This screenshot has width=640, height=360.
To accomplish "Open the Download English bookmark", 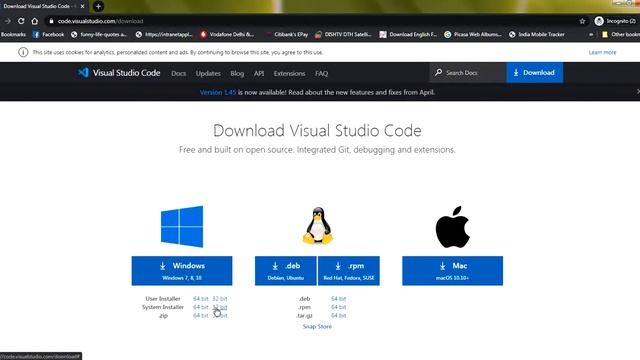I will (408, 35).
